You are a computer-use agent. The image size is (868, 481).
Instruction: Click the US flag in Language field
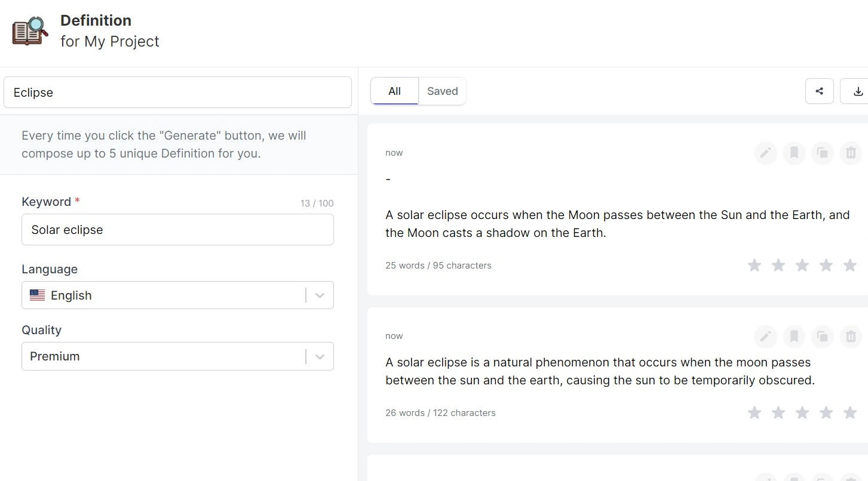pos(37,295)
